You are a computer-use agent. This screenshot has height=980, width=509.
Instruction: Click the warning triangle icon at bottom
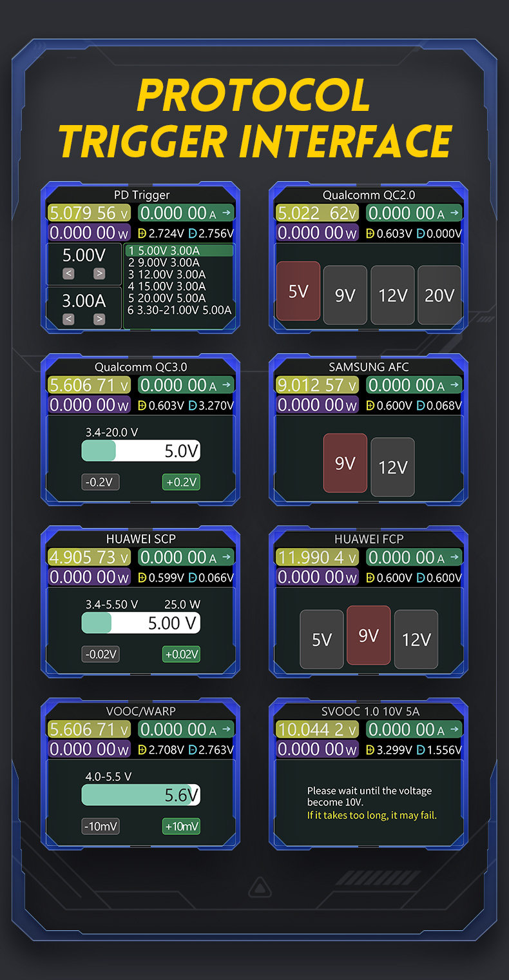[260, 887]
